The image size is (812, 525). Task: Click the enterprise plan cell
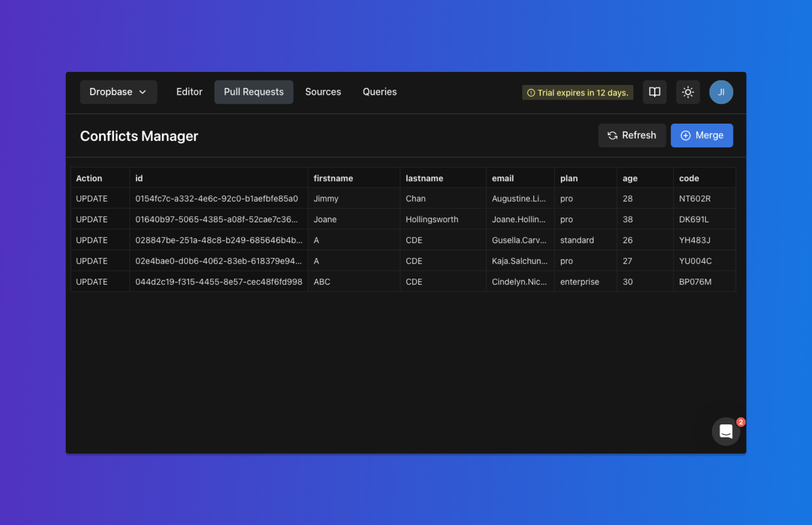pos(579,282)
